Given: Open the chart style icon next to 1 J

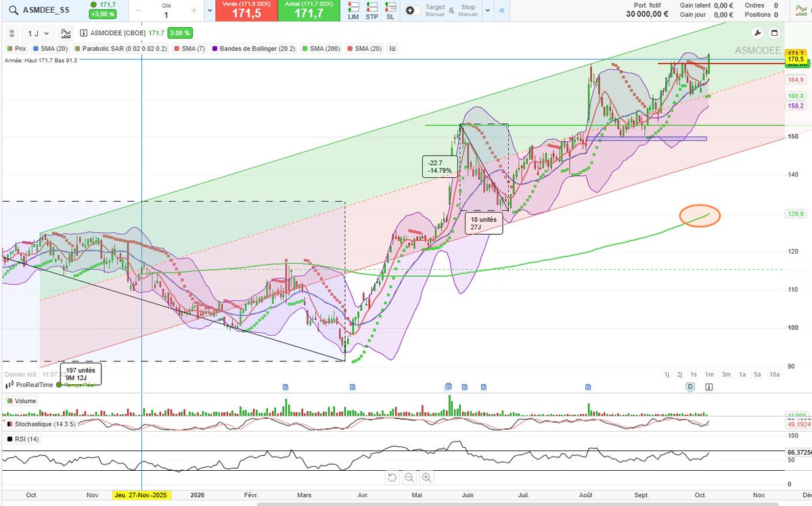Looking at the screenshot, I should click(66, 32).
